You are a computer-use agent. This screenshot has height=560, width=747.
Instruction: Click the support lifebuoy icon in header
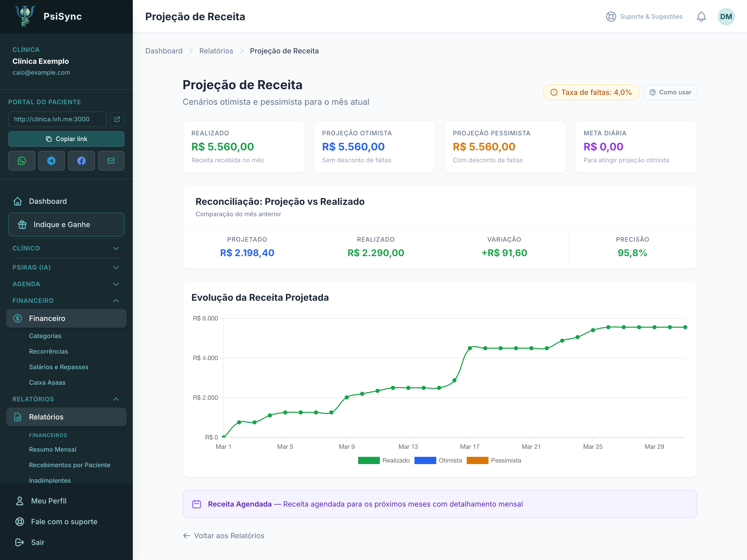pos(611,17)
